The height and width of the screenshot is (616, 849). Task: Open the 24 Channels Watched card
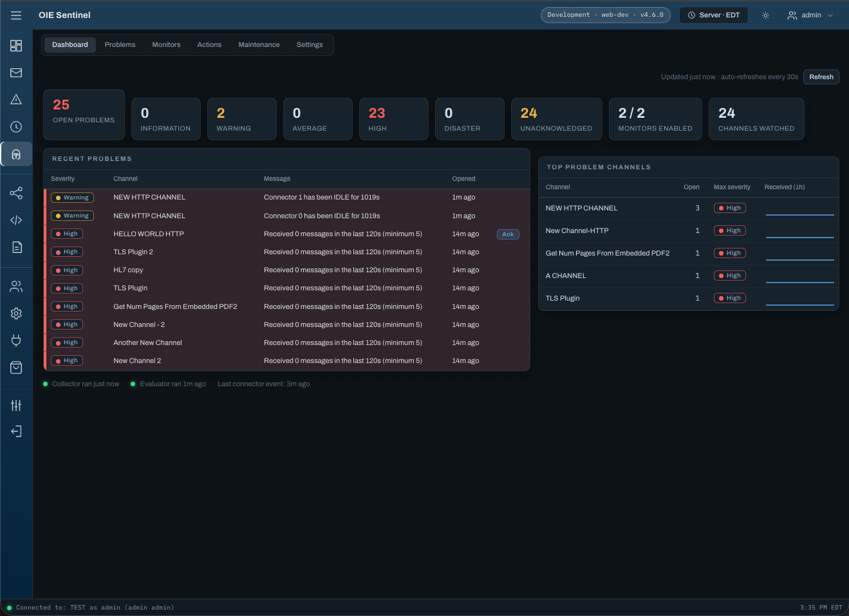point(756,119)
